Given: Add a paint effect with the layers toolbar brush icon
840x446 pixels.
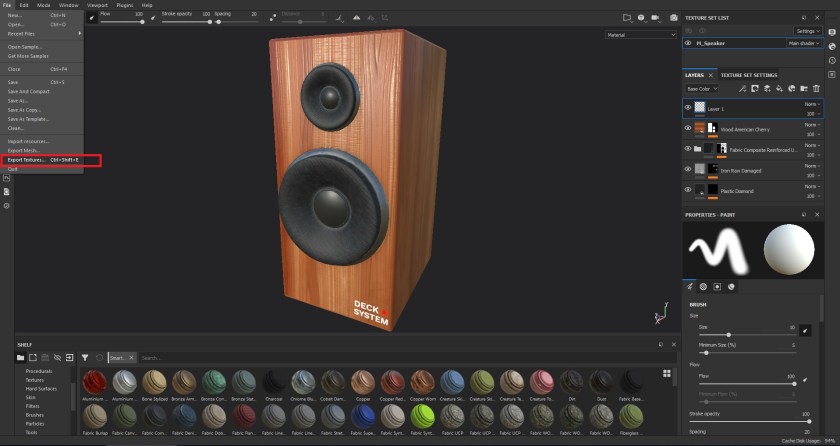Looking at the screenshot, I should (x=742, y=89).
